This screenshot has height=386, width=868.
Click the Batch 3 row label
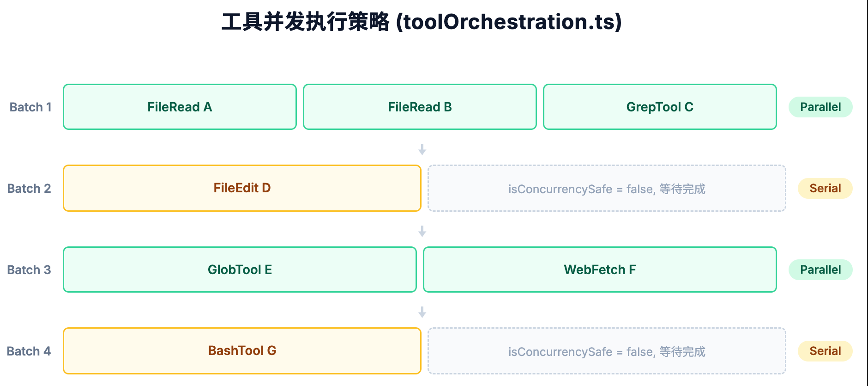(29, 270)
